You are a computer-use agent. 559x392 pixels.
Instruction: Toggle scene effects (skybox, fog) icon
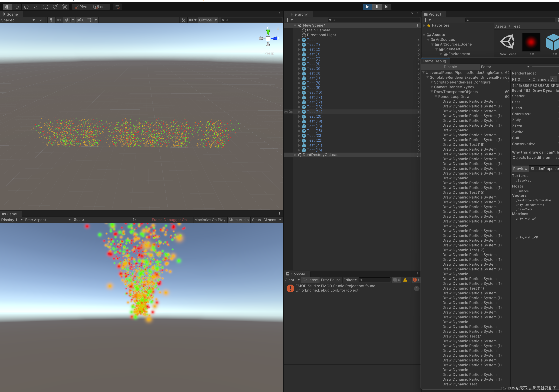pyautogui.click(x=67, y=20)
